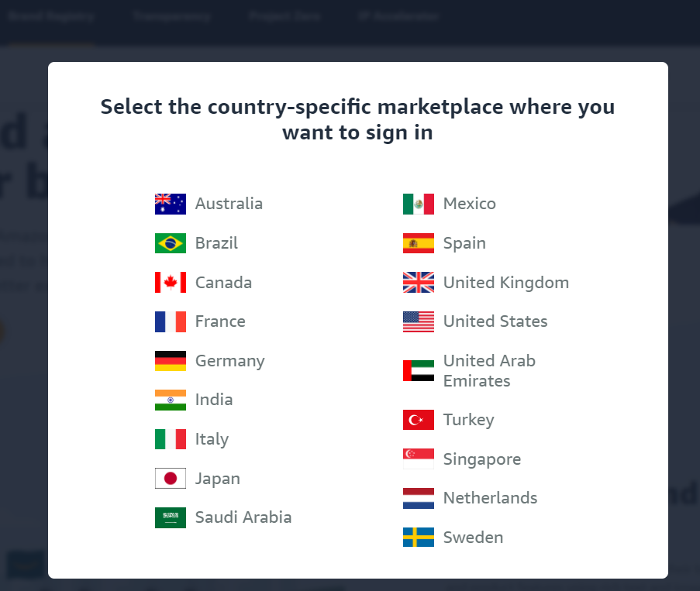Pick Netherlands from the country list
This screenshot has height=591, width=700.
pyautogui.click(x=490, y=498)
